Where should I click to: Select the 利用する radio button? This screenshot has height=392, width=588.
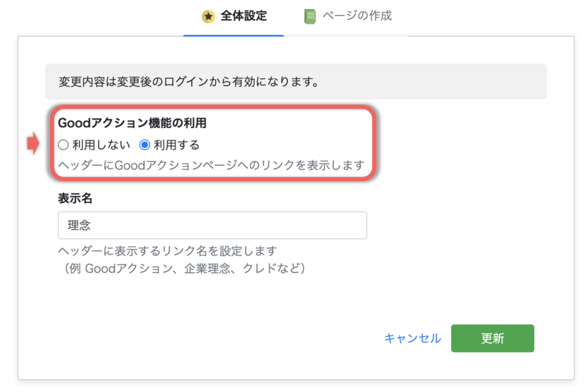pyautogui.click(x=145, y=145)
